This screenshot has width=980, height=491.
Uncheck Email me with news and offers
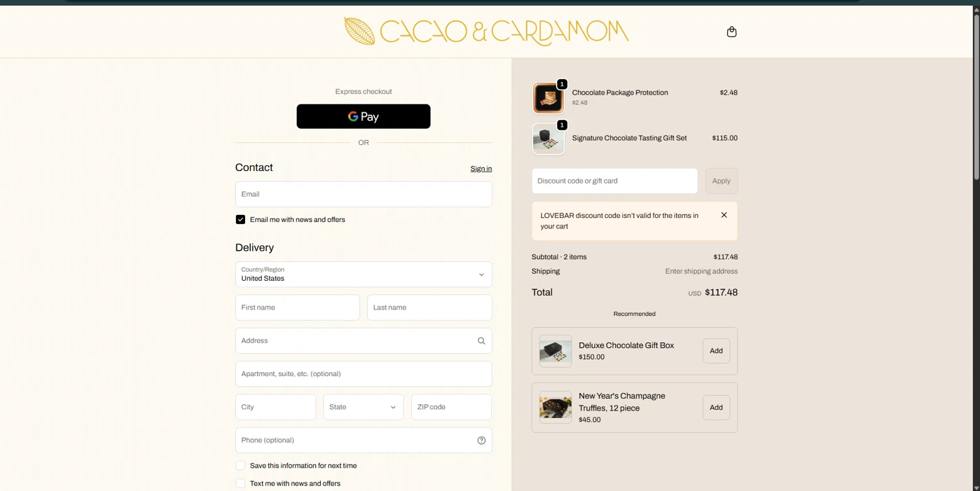pyautogui.click(x=240, y=219)
